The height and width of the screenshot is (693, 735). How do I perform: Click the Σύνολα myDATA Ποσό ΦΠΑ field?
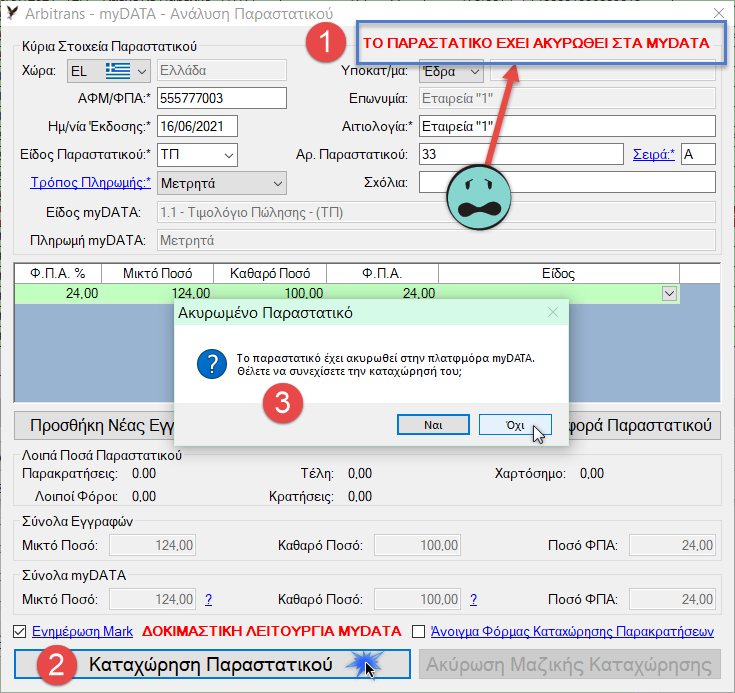point(672,599)
